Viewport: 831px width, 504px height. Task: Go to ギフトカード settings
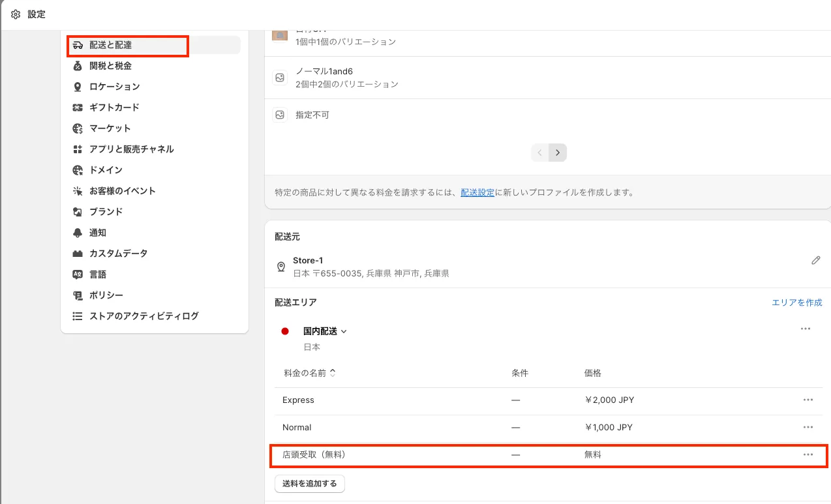(114, 108)
